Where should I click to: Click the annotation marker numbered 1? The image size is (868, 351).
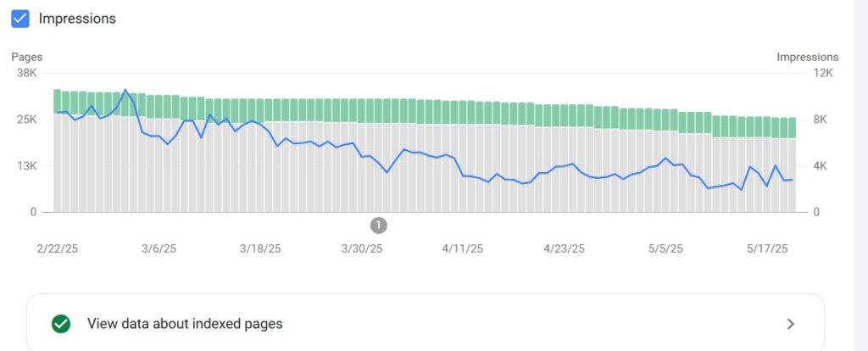pyautogui.click(x=379, y=225)
